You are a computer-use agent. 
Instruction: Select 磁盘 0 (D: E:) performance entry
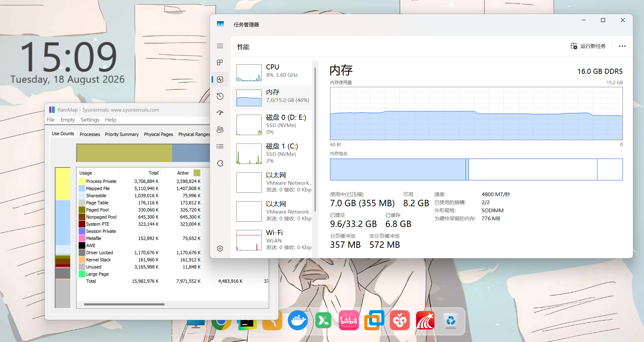click(272, 125)
